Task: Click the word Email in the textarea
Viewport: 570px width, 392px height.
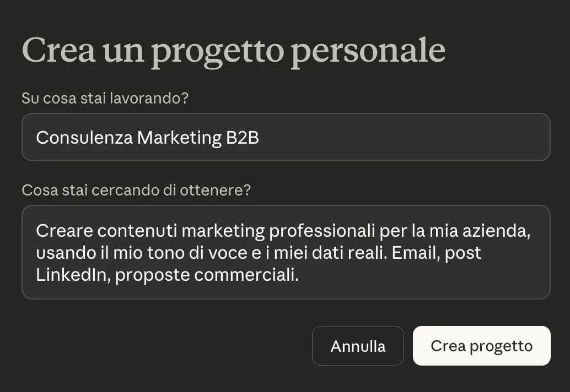Action: click(422, 252)
